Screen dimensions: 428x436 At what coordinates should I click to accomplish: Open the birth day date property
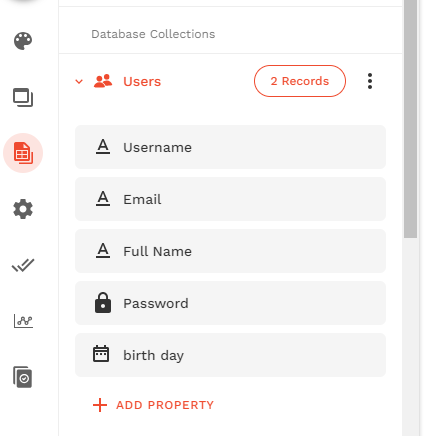[230, 355]
